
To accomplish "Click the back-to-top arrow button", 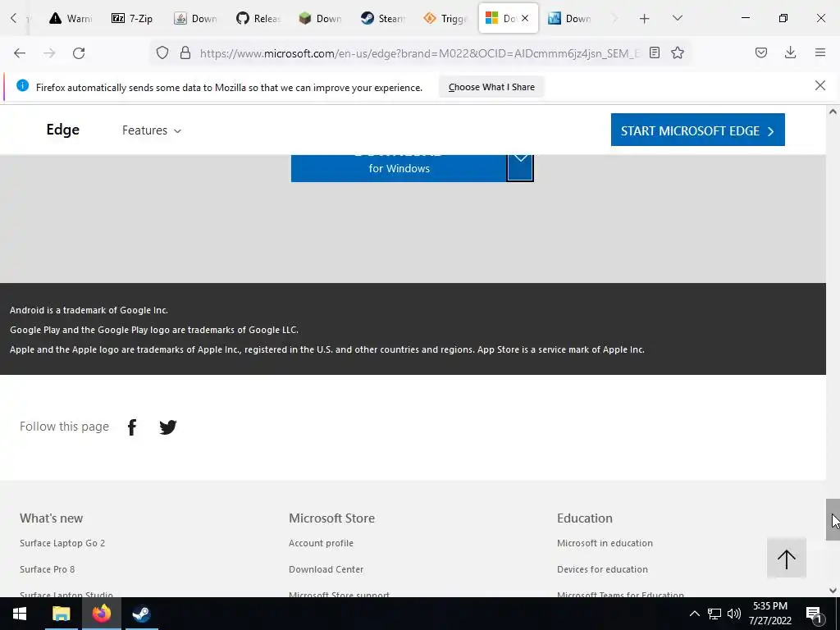I will (787, 558).
